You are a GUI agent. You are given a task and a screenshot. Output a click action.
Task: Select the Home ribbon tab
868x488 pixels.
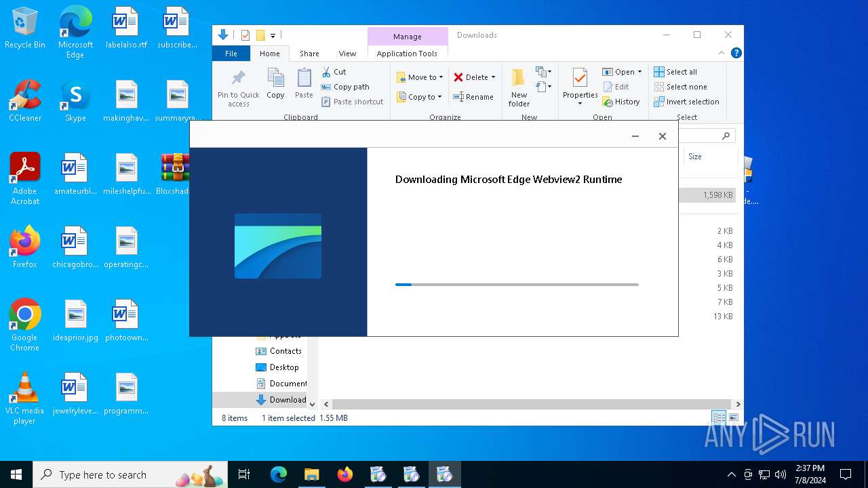point(269,54)
